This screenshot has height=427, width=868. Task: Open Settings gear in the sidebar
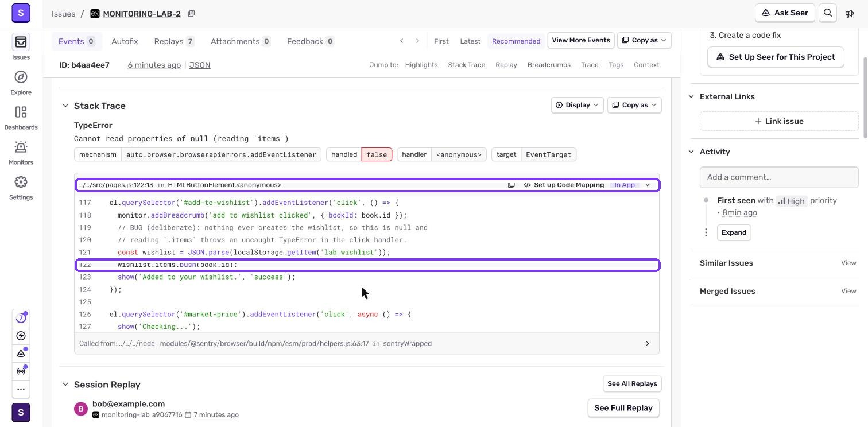tap(21, 182)
